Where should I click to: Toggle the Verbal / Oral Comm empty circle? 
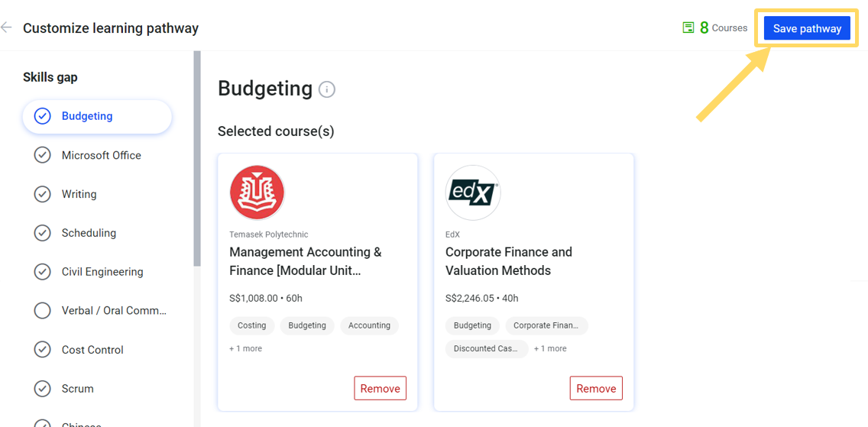(x=43, y=311)
